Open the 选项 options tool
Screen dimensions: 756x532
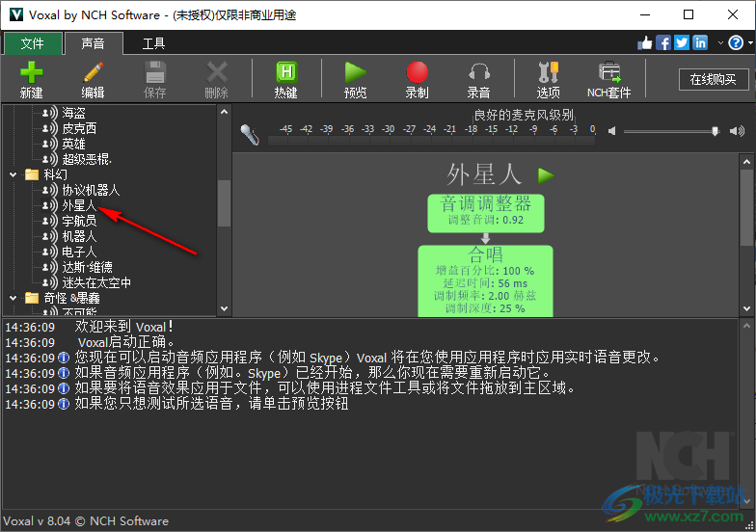pos(548,79)
